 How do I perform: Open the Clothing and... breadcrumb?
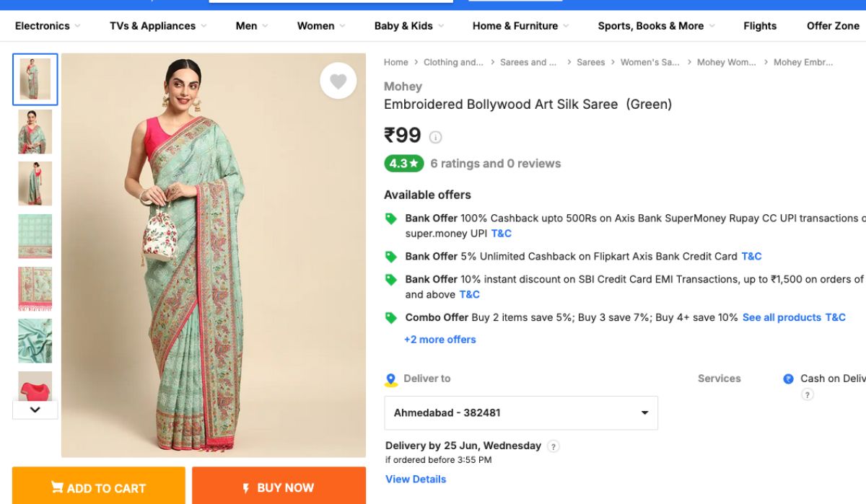pyautogui.click(x=453, y=63)
